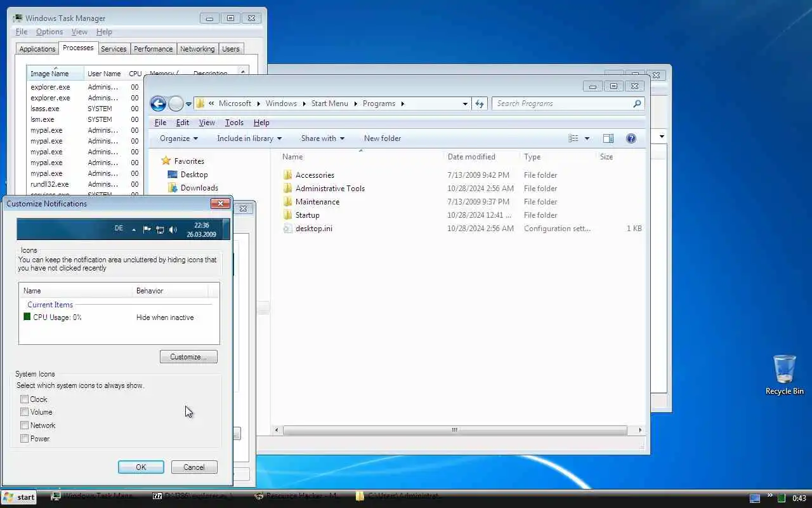The image size is (812, 508).
Task: Click the search magnifier icon
Action: click(x=637, y=104)
